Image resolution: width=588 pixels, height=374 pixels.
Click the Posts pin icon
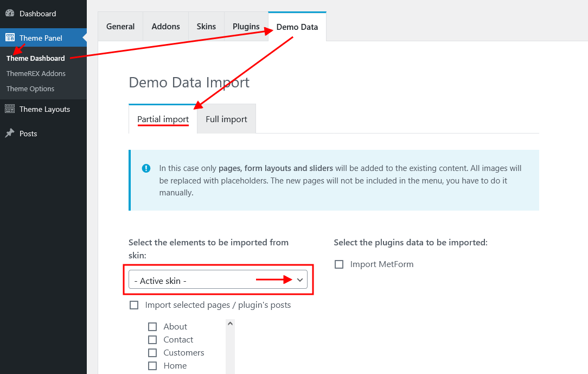coord(10,134)
